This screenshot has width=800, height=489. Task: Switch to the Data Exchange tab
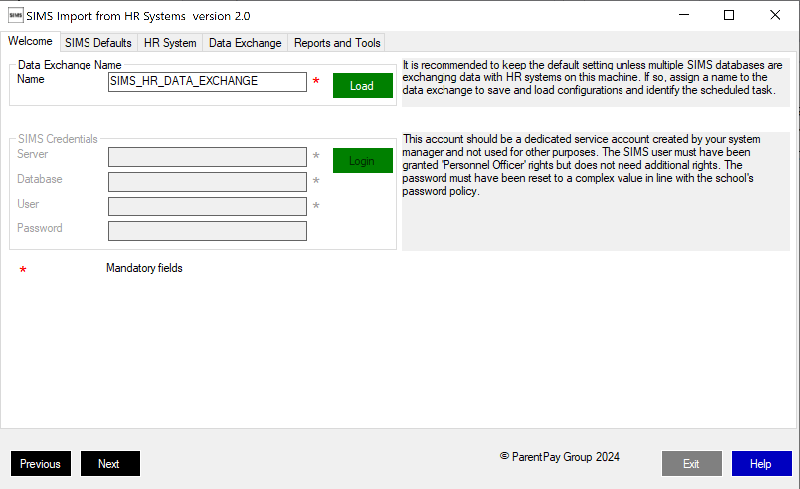pos(245,43)
